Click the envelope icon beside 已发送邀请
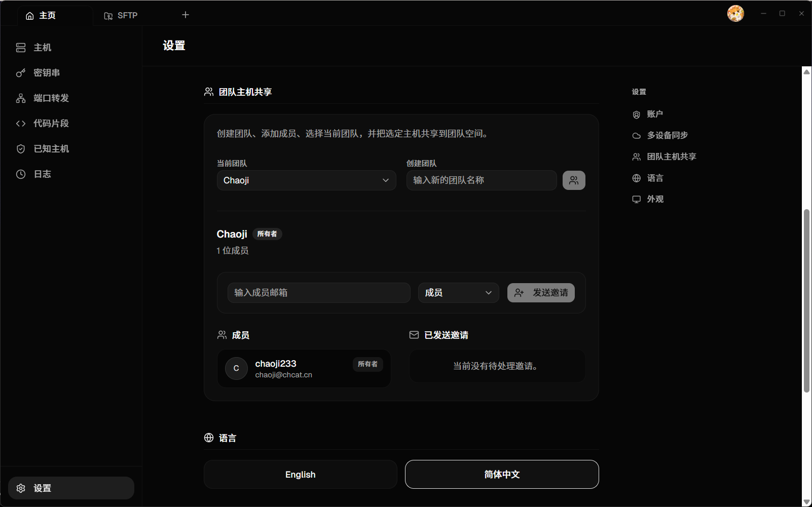 pyautogui.click(x=414, y=335)
